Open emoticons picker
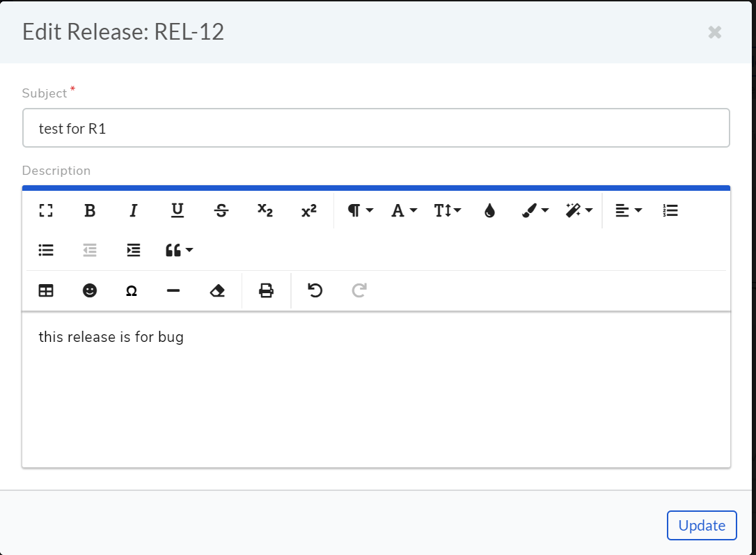The image size is (756, 555). pos(90,291)
